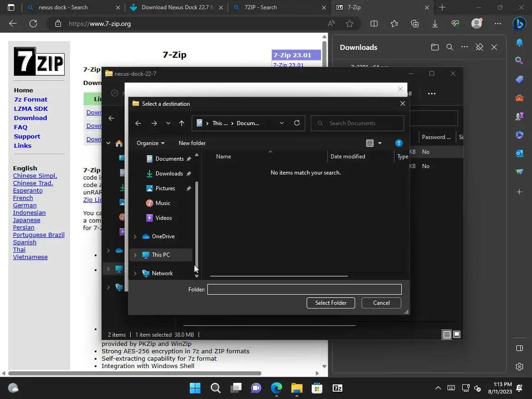The width and height of the screenshot is (532, 399).
Task: Open Download link in 7-Zip sidebar
Action: pyautogui.click(x=30, y=118)
